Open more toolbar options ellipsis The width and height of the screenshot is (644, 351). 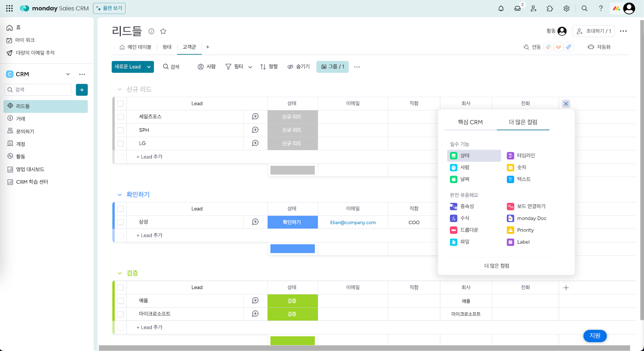point(357,67)
